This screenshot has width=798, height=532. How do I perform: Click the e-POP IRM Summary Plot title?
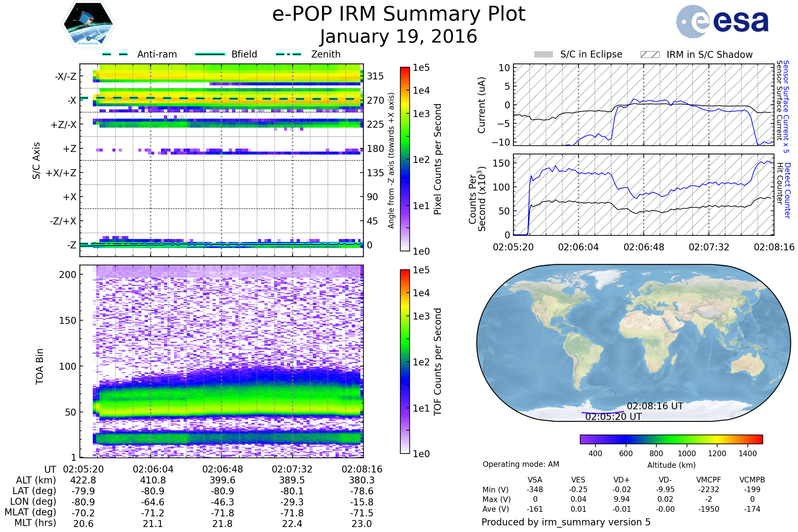pyautogui.click(x=399, y=14)
